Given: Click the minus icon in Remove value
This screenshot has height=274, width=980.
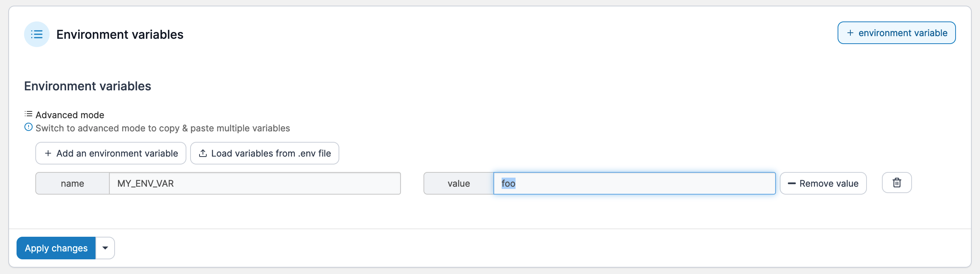Looking at the screenshot, I should coord(791,183).
